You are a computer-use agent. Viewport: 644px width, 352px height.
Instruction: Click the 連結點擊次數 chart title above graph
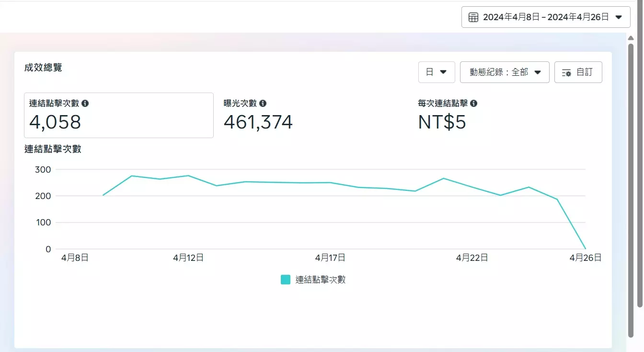pos(53,149)
